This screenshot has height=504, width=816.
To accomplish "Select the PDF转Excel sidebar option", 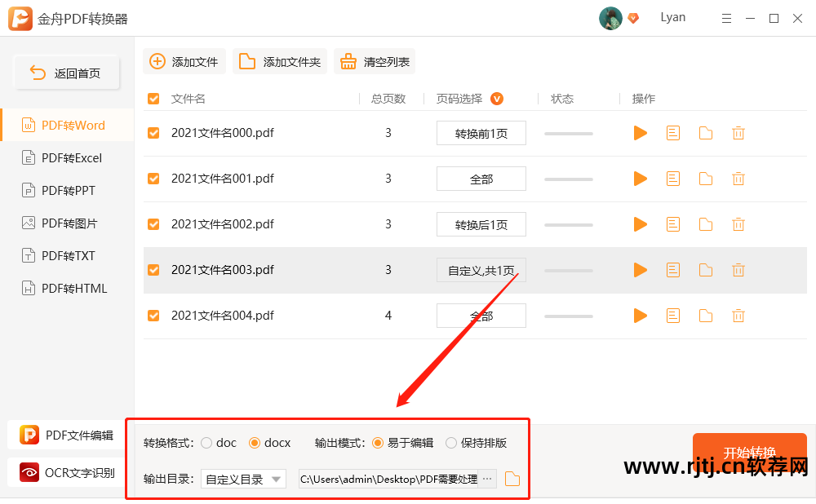I will click(67, 157).
